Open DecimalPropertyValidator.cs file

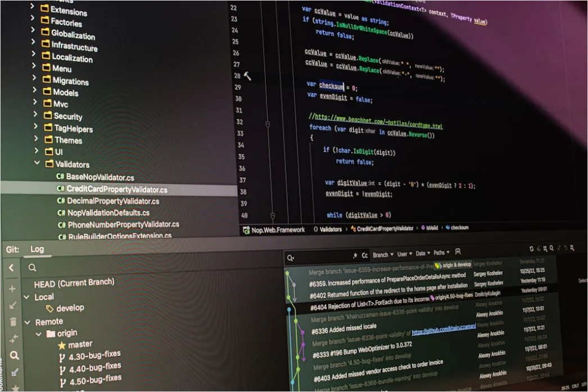pyautogui.click(x=112, y=201)
